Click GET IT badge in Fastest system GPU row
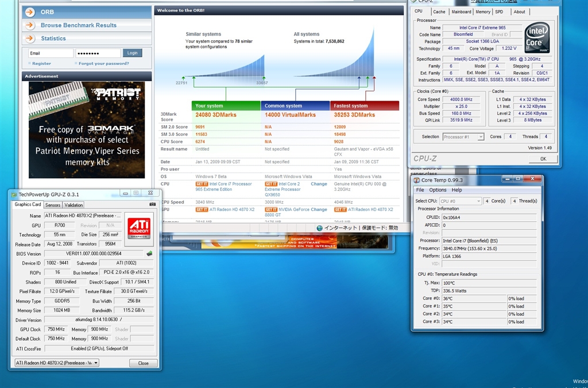This screenshot has width=588, height=388. pyautogui.click(x=341, y=209)
